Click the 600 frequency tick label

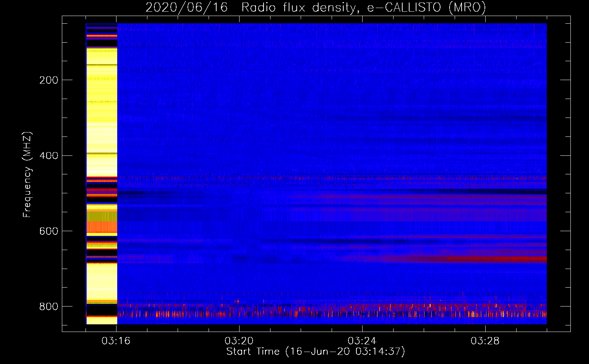click(48, 232)
